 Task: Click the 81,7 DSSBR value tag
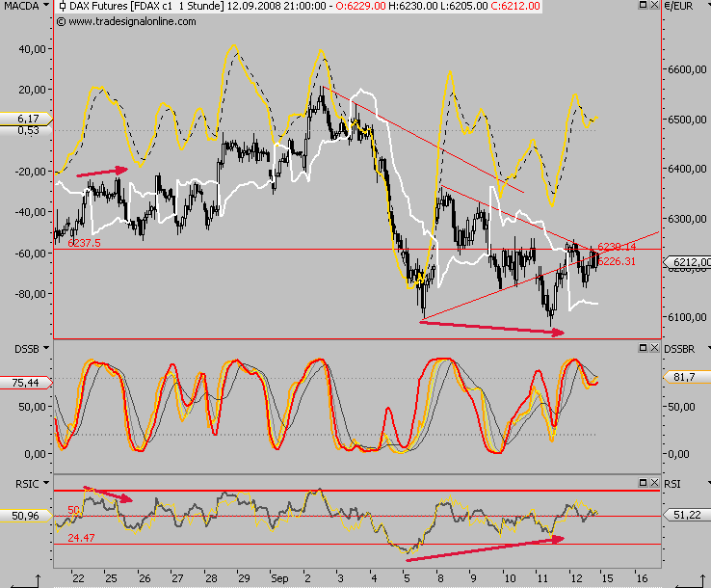tap(688, 377)
